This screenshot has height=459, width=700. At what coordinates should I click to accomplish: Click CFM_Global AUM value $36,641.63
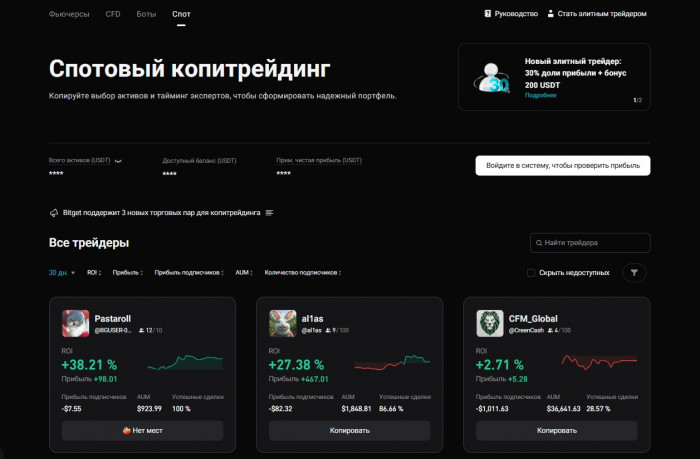click(563, 409)
